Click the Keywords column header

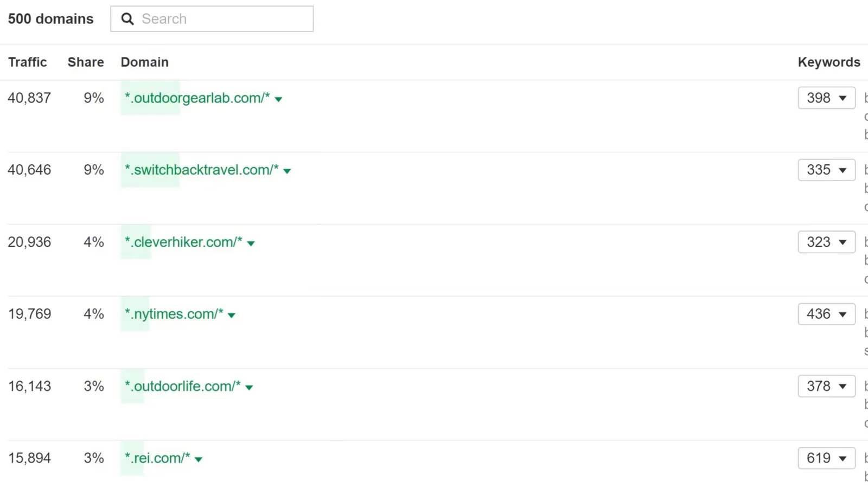pos(828,62)
